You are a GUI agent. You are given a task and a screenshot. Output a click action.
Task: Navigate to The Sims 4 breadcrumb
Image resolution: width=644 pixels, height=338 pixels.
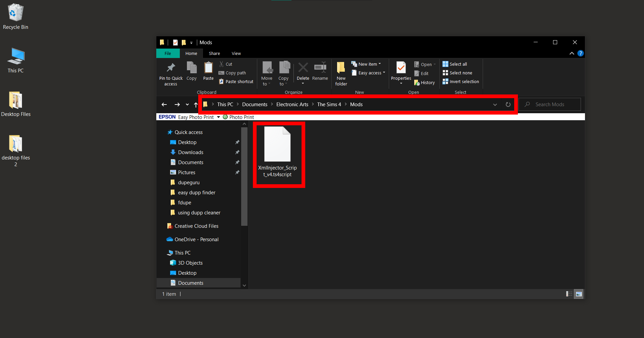[x=329, y=104]
